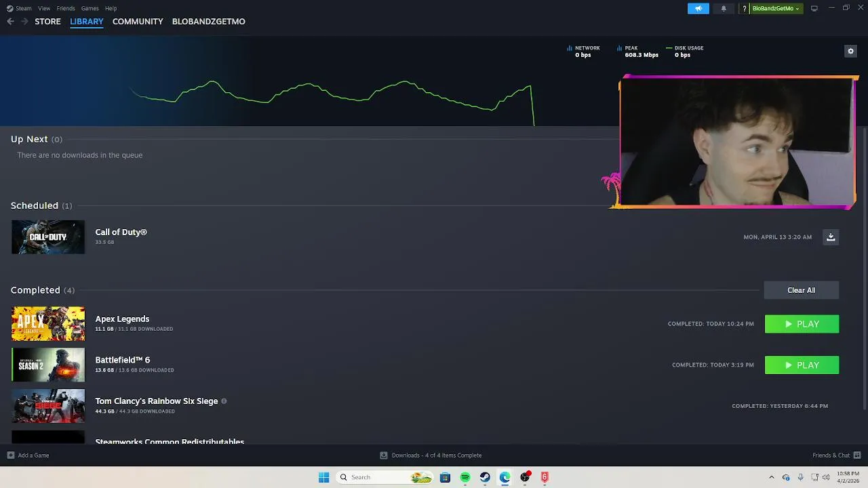Click the Battlefield™ 6 title
Viewport: 868px width, 488px height.
coord(123,360)
